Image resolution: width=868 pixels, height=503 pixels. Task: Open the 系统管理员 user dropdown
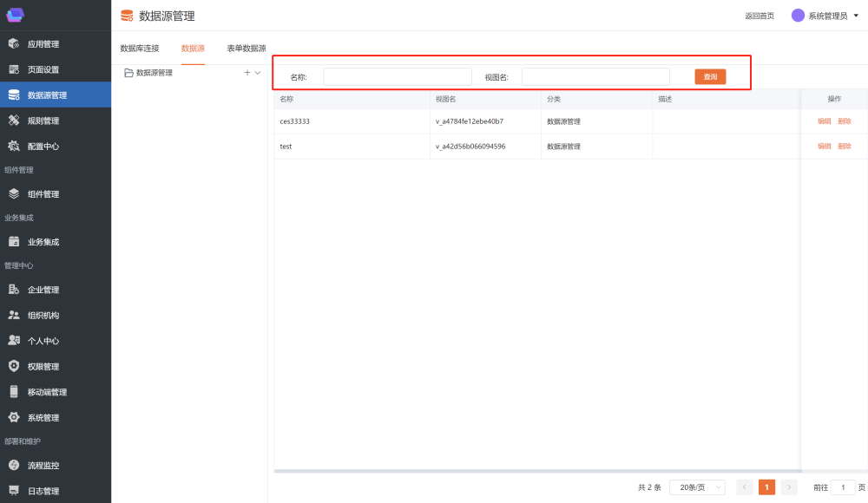(820, 16)
